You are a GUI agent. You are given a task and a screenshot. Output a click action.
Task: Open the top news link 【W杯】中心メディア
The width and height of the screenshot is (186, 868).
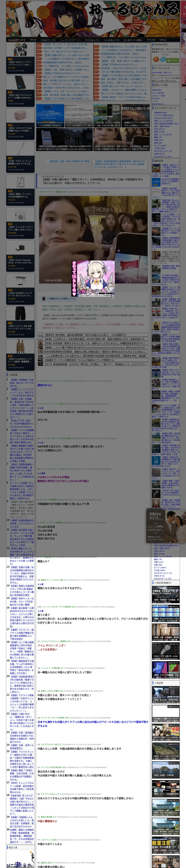coord(66,44)
